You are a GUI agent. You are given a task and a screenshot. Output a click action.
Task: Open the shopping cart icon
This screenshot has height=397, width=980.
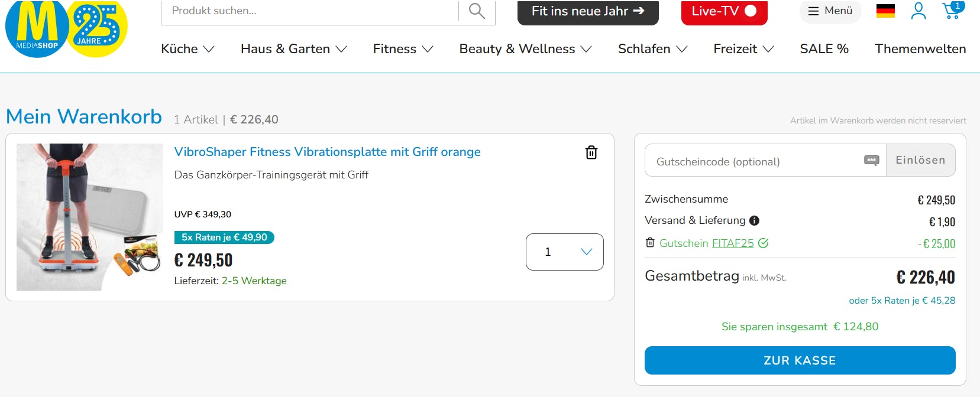(x=953, y=10)
